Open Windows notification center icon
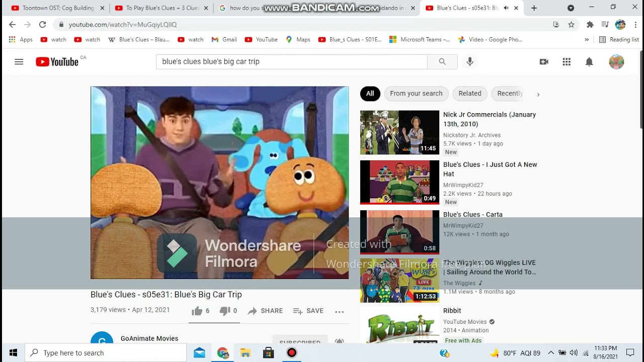The image size is (644, 362). (630, 353)
